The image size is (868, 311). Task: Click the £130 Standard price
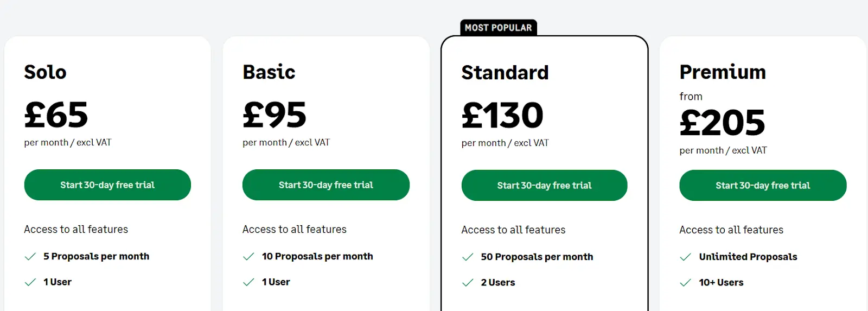coord(502,115)
